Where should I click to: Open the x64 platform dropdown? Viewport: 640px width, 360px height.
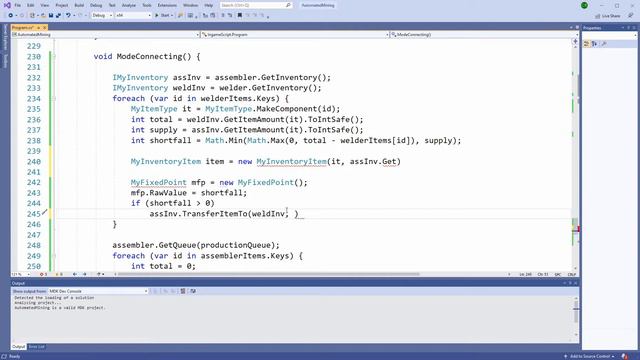[133, 16]
